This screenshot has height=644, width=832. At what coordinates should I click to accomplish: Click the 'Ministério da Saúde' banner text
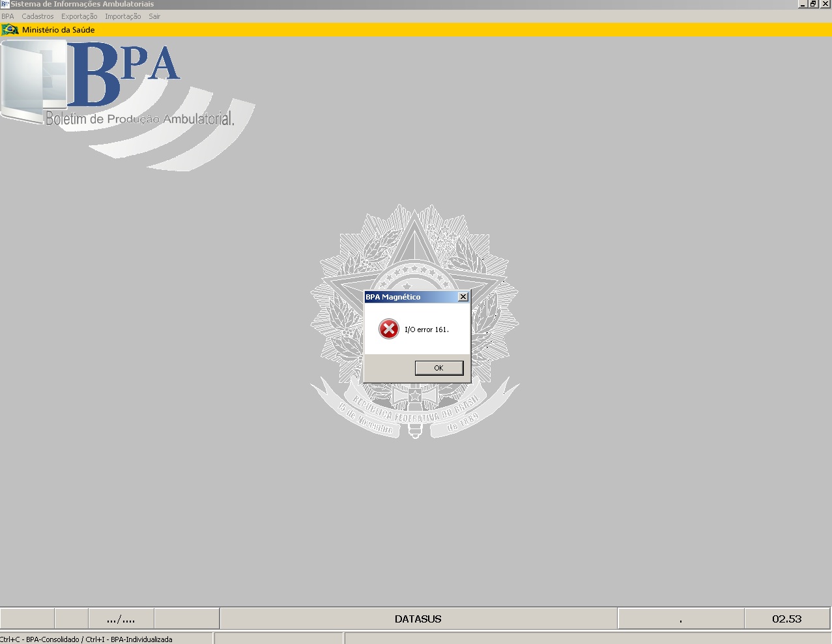pos(59,30)
